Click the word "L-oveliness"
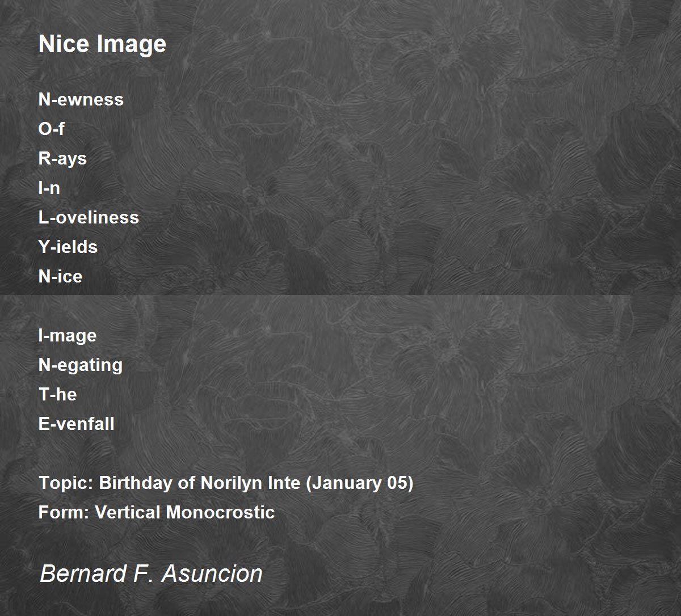681x616 pixels. coord(89,217)
